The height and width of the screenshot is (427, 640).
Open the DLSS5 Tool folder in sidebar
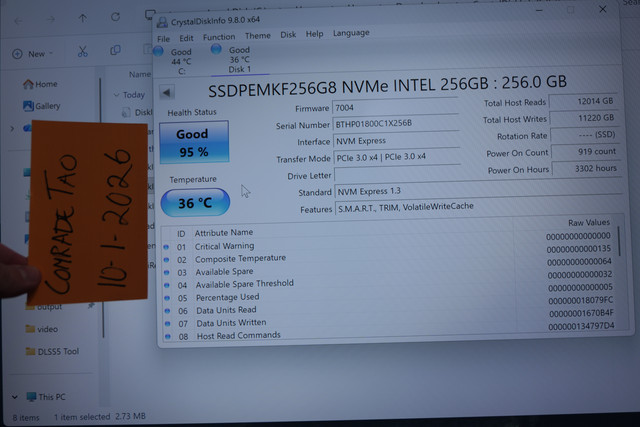click(x=52, y=351)
